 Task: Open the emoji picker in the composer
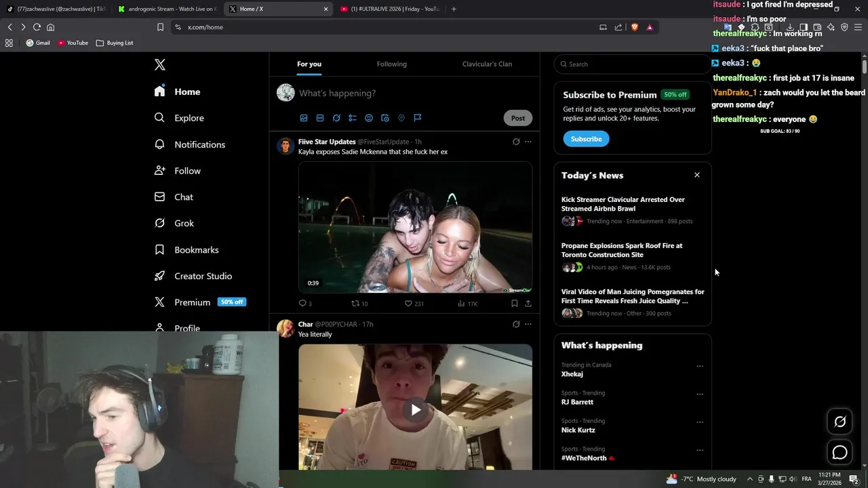pyautogui.click(x=369, y=118)
